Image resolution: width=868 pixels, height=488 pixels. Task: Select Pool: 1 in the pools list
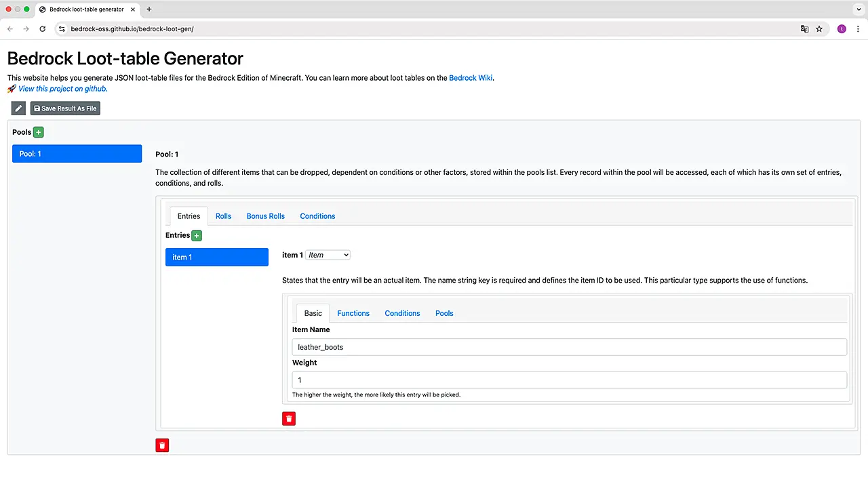point(77,154)
